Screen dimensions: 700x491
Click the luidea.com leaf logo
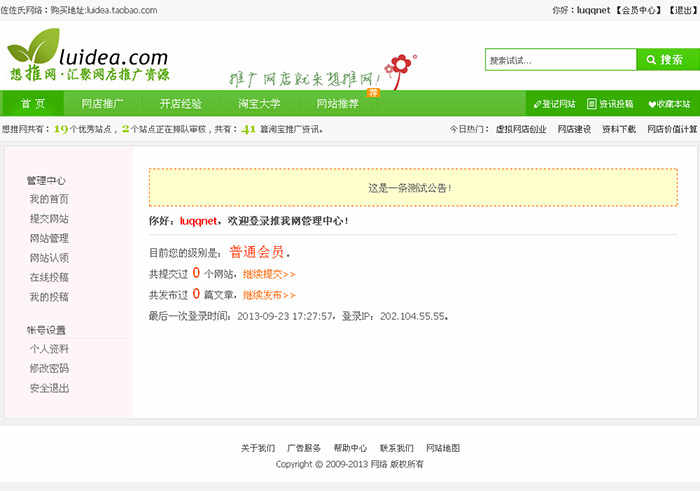88,55
